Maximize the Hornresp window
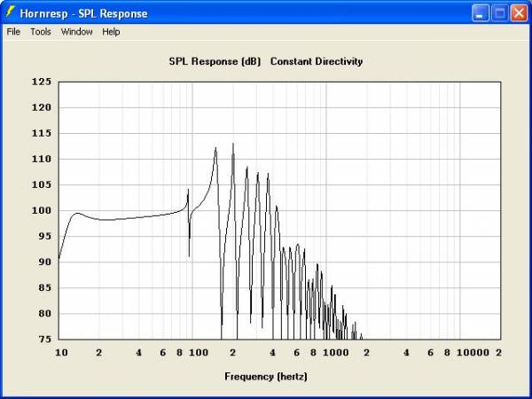This screenshot has width=532, height=399. point(499,13)
